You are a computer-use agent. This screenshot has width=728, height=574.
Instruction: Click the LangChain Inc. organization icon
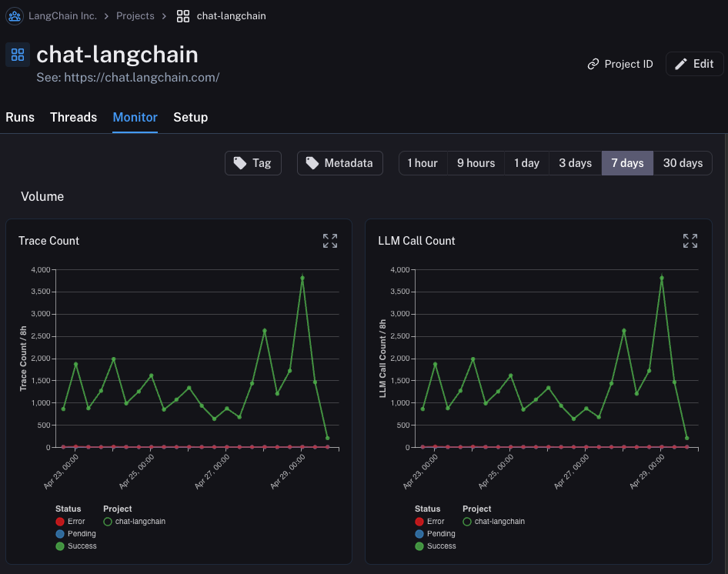click(15, 16)
